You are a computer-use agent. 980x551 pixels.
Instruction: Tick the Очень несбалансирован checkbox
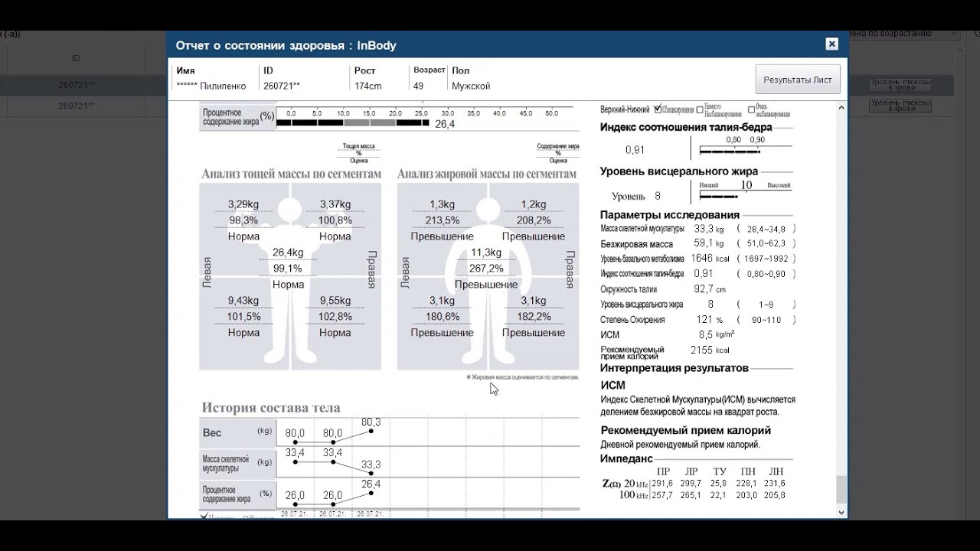pos(751,109)
